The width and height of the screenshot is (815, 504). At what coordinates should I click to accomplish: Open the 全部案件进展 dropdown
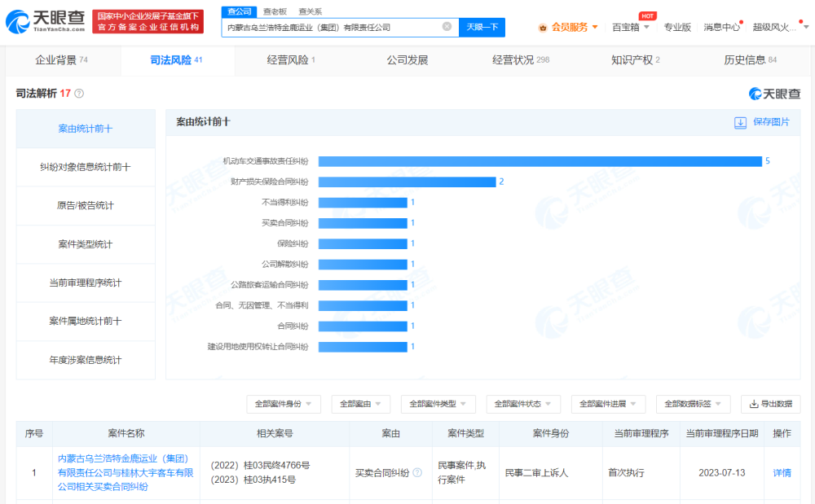608,404
